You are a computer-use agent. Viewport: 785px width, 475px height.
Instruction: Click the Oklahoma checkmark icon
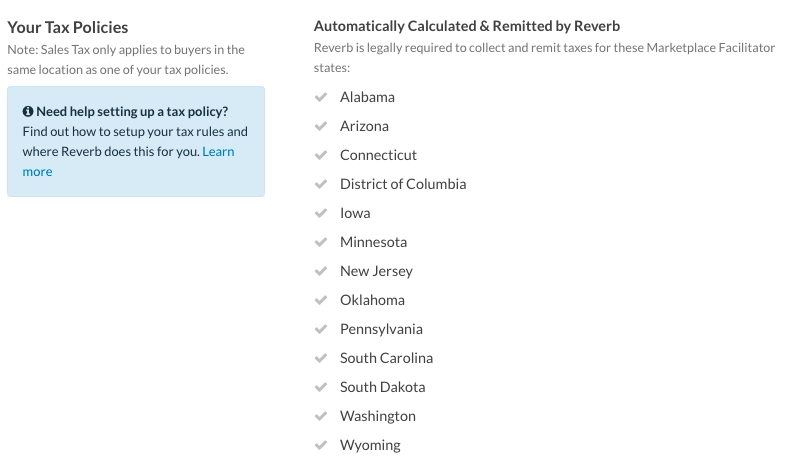tap(321, 300)
